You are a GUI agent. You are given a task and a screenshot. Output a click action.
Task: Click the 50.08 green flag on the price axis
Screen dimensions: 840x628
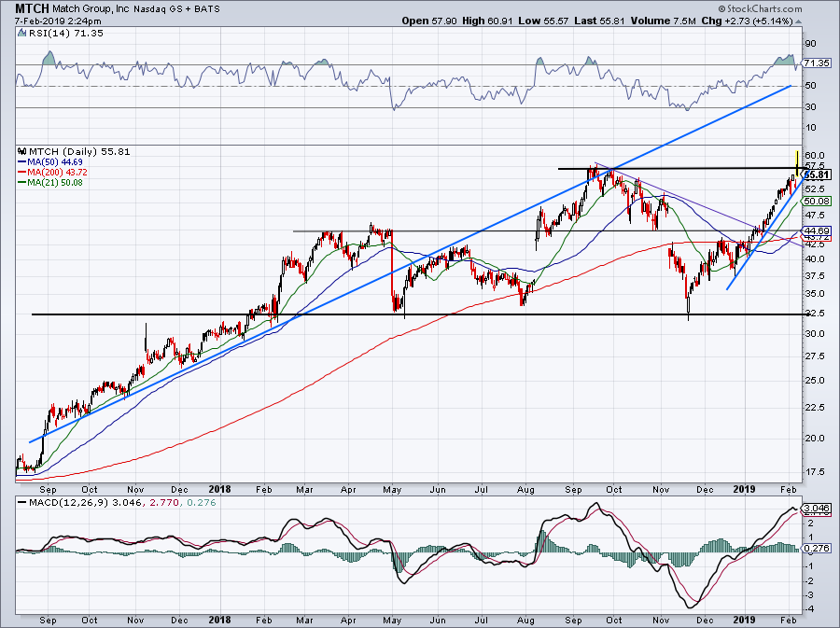tap(817, 202)
